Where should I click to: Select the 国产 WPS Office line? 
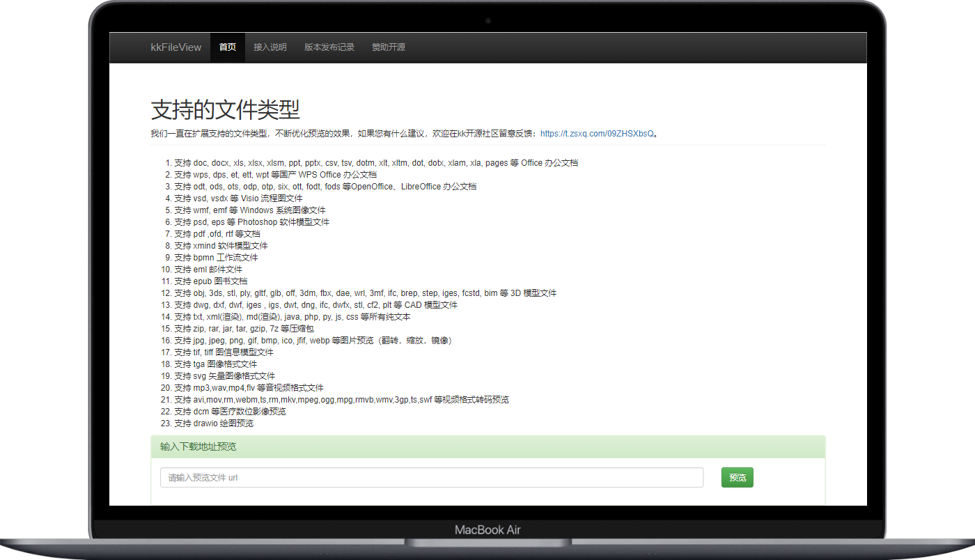(275, 175)
